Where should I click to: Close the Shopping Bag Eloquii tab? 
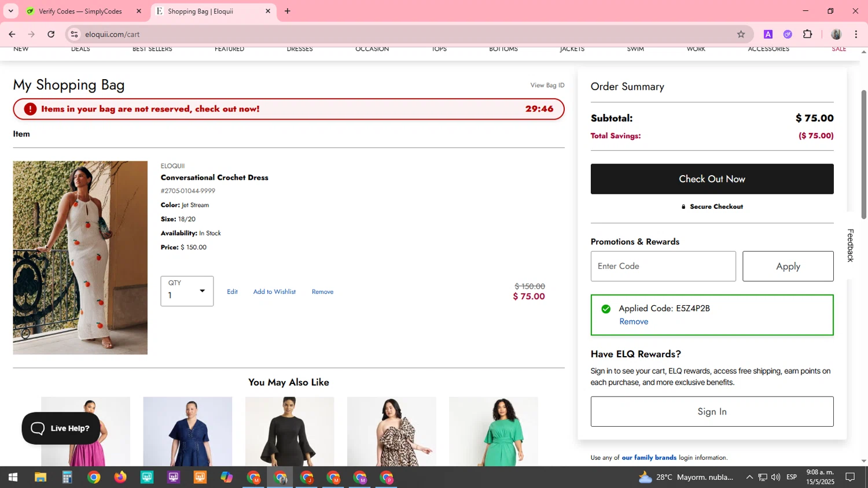268,11
